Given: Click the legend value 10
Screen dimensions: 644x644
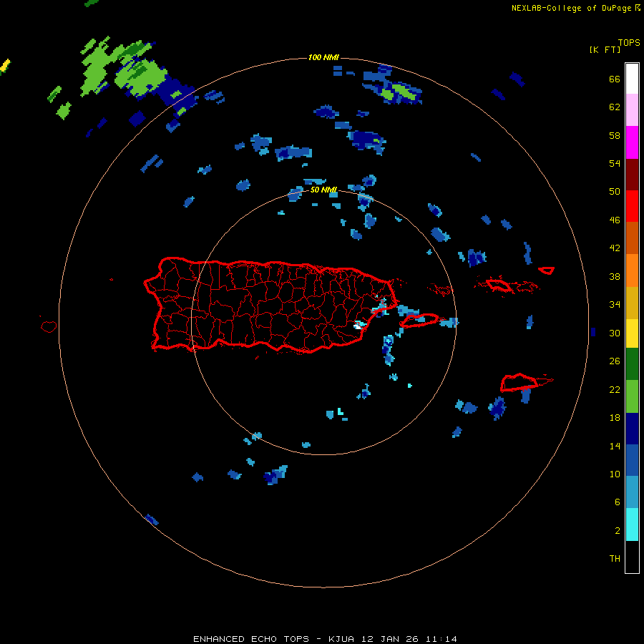Looking at the screenshot, I should coord(615,474).
